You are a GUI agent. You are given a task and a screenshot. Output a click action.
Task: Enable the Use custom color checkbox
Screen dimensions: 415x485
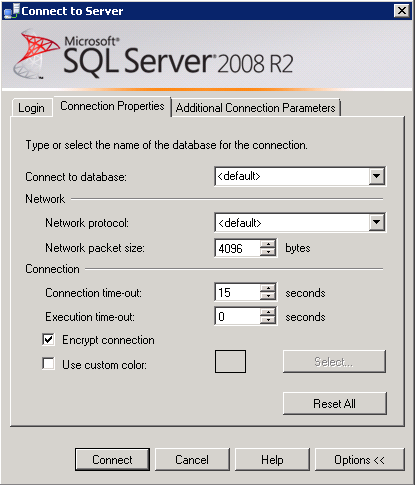click(49, 364)
